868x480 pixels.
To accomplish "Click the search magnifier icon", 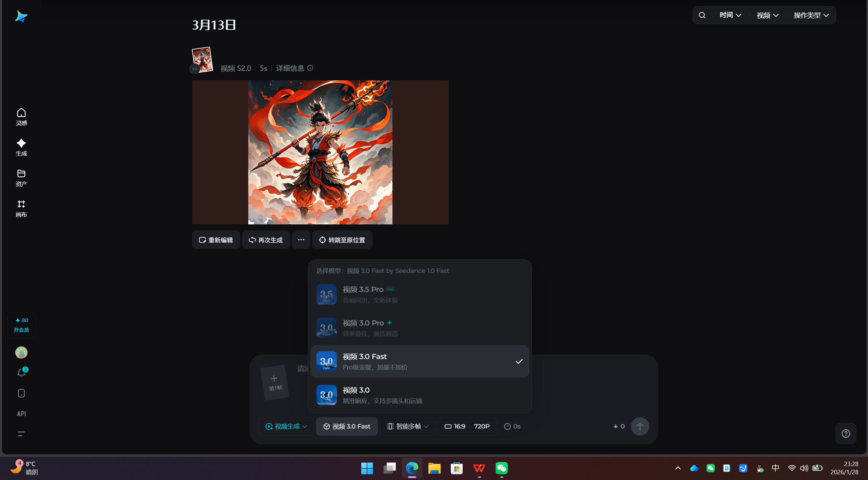I will pyautogui.click(x=702, y=15).
